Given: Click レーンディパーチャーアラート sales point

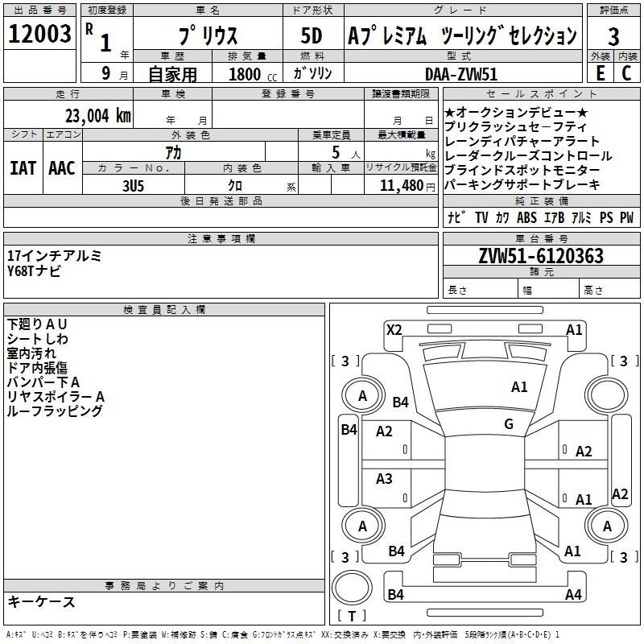Looking at the screenshot, I should pyautogui.click(x=522, y=141).
